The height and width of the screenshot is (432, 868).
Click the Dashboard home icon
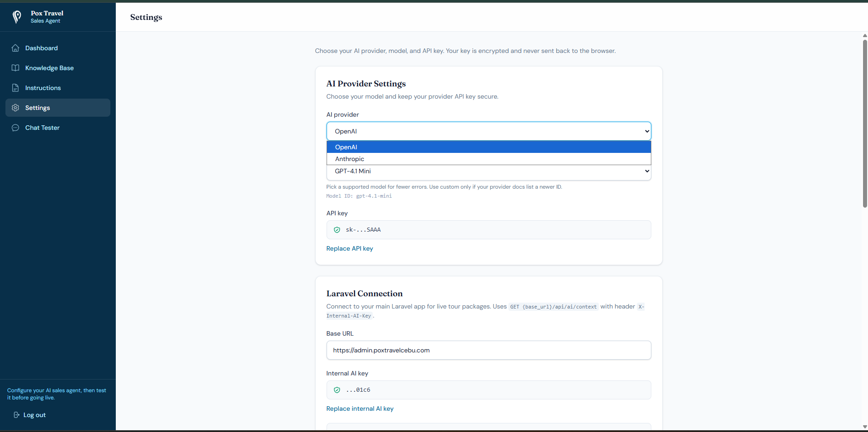pos(15,48)
